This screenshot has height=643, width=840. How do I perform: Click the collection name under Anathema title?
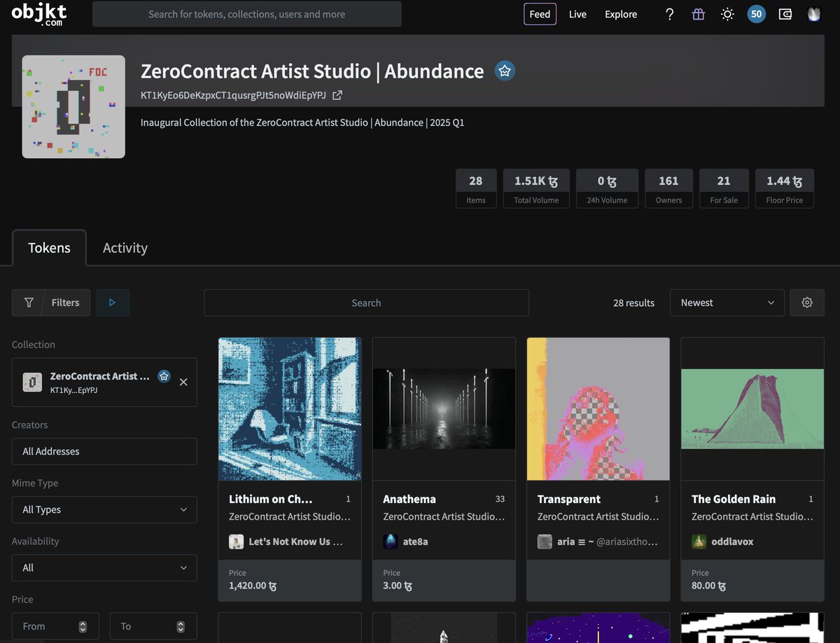(444, 516)
